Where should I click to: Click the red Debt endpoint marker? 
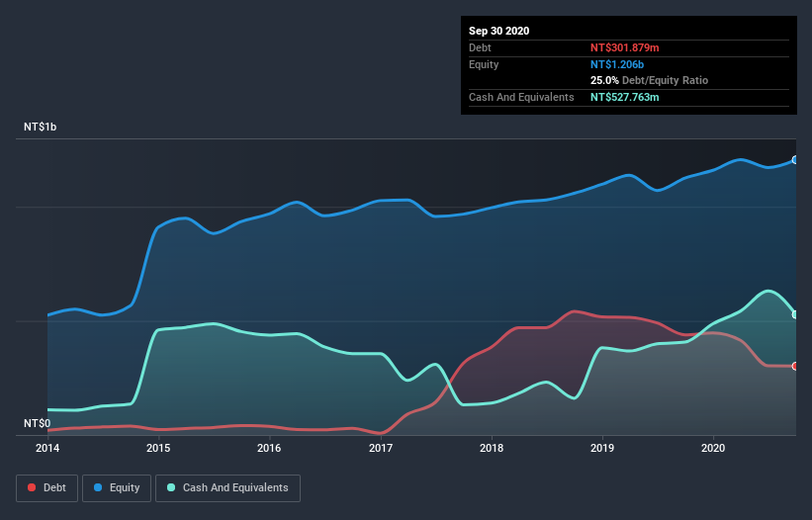tap(795, 367)
